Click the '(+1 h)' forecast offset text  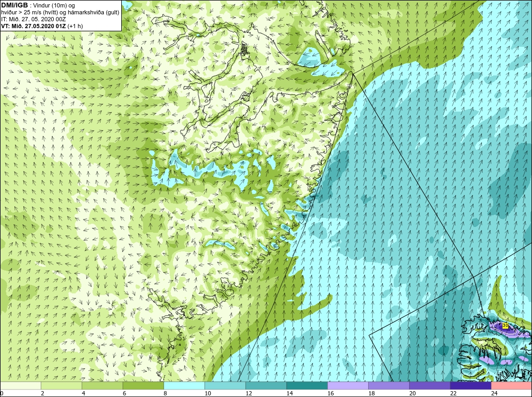point(76,26)
